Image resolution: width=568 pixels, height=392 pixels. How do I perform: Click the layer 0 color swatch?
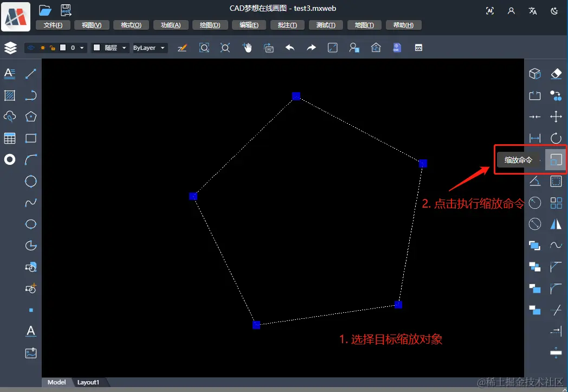tap(63, 48)
